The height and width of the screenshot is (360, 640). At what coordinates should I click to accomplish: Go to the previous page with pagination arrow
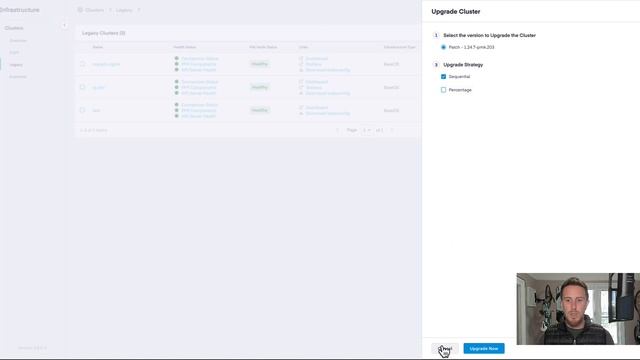point(338,130)
